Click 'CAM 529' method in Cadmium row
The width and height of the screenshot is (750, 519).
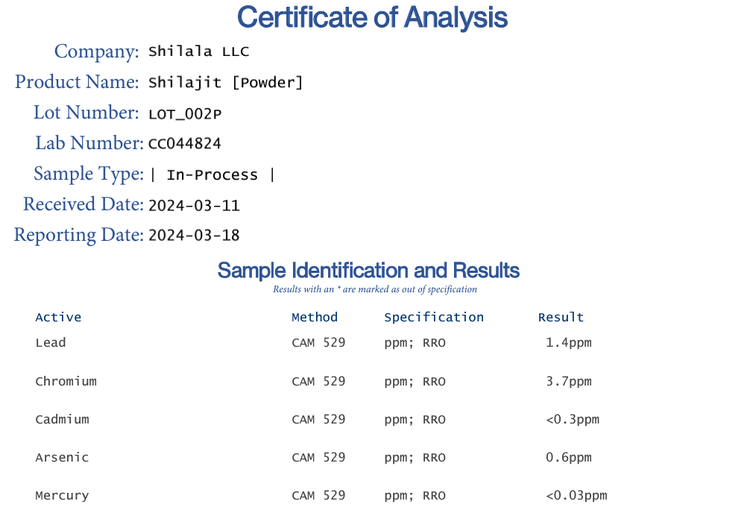tap(318, 420)
